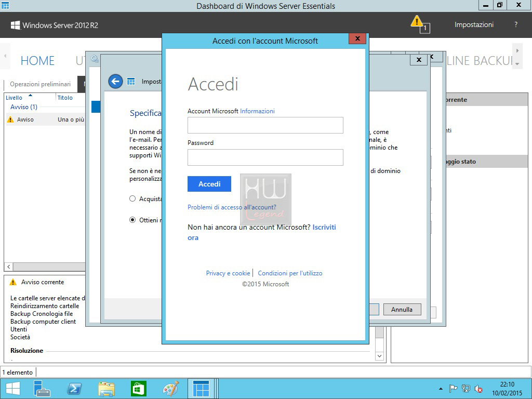Open PowerShell from the taskbar
Image resolution: width=532 pixels, height=399 pixels.
[74, 389]
